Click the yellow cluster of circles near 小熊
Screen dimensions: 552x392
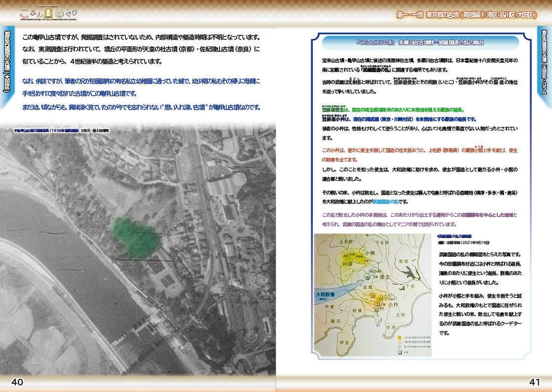point(356,258)
